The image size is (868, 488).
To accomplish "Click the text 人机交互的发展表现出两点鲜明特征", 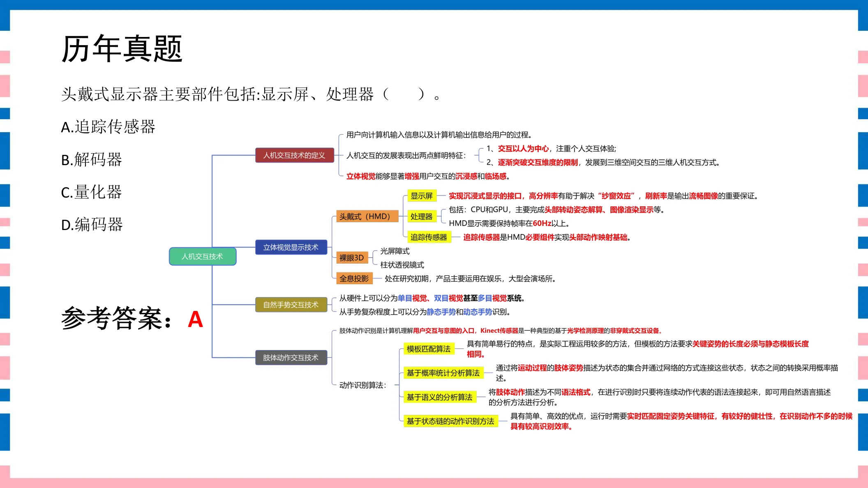I will point(406,155).
